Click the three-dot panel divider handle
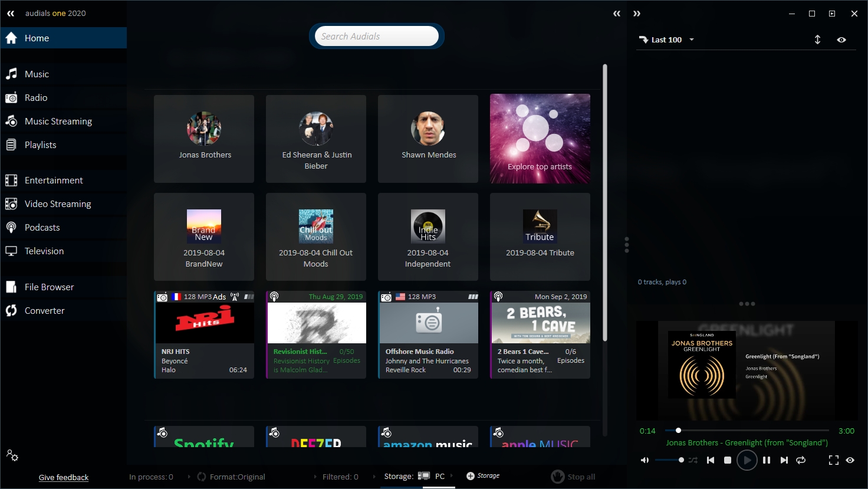This screenshot has height=489, width=868. pyautogui.click(x=627, y=245)
